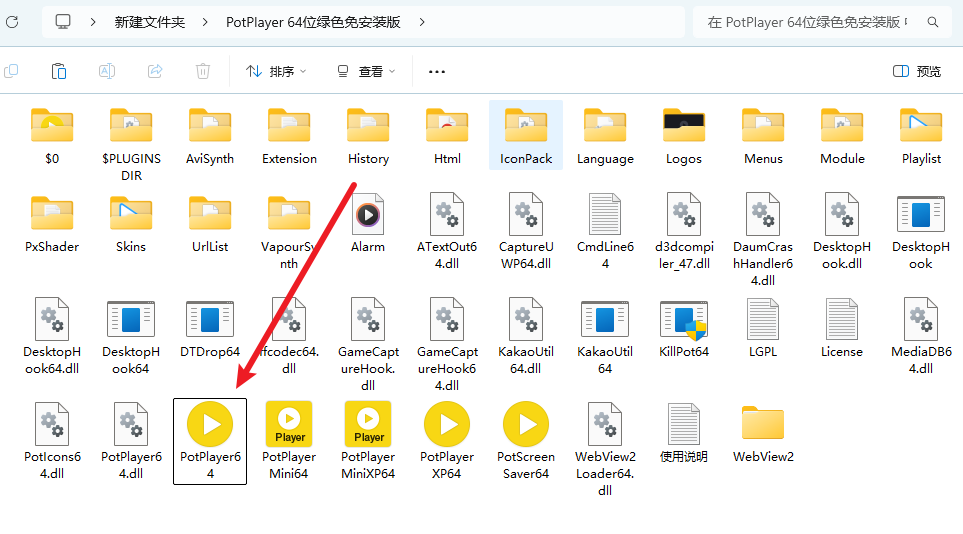The height and width of the screenshot is (534, 963).
Task: Select the PotIcons64.dll file
Action: (x=52, y=442)
